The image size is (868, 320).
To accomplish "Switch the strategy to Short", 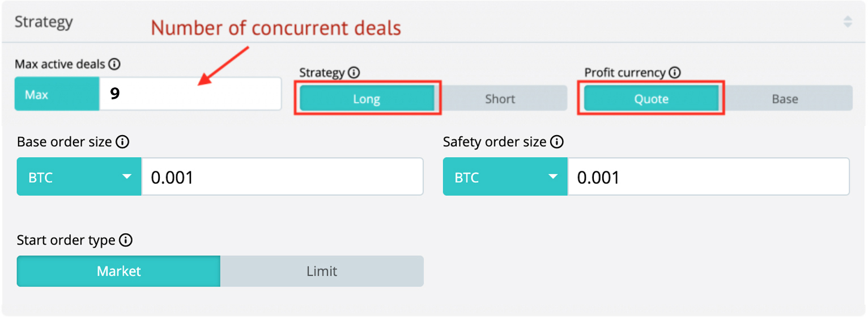I will [x=500, y=99].
